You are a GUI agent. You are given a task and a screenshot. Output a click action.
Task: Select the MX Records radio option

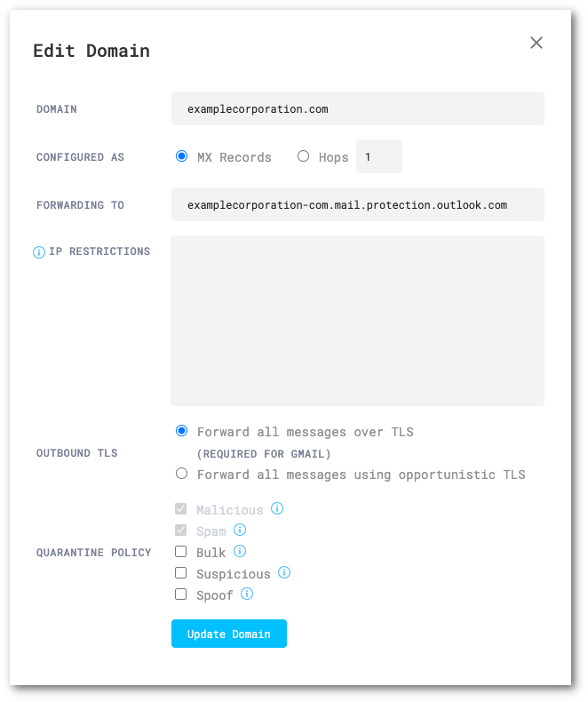point(182,156)
